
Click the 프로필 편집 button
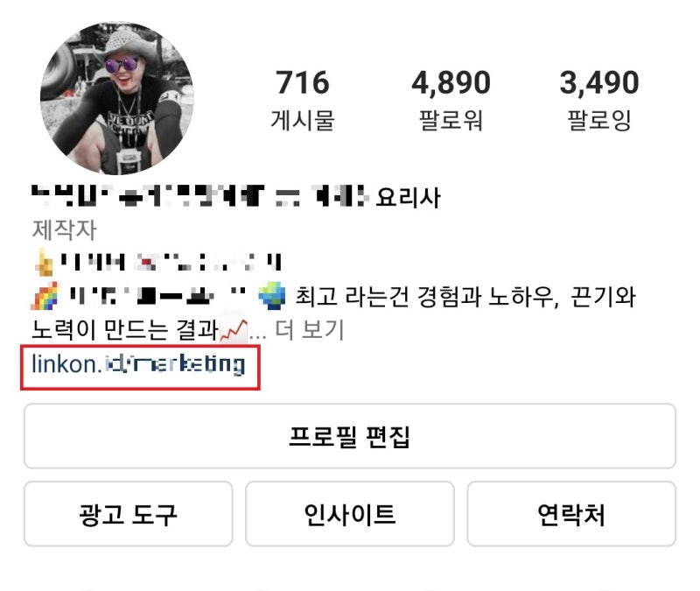pos(349,436)
